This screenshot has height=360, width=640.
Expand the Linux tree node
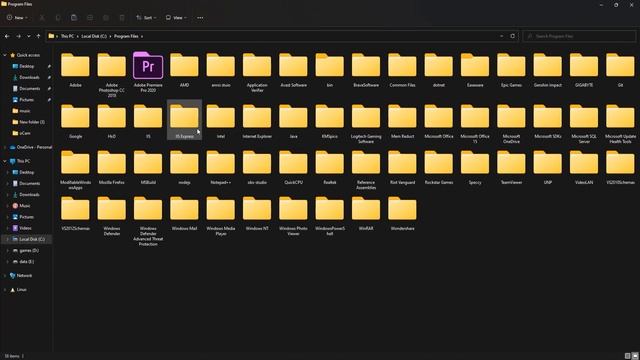pos(5,290)
